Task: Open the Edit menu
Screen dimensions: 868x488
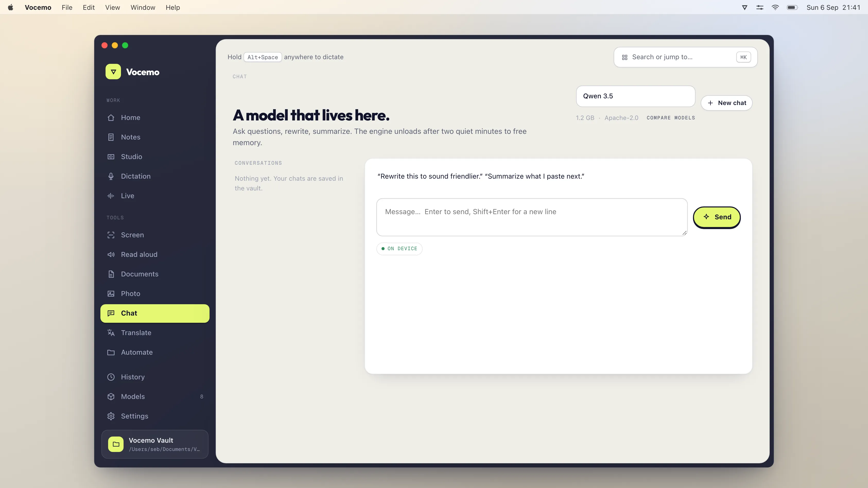Action: [x=89, y=7]
